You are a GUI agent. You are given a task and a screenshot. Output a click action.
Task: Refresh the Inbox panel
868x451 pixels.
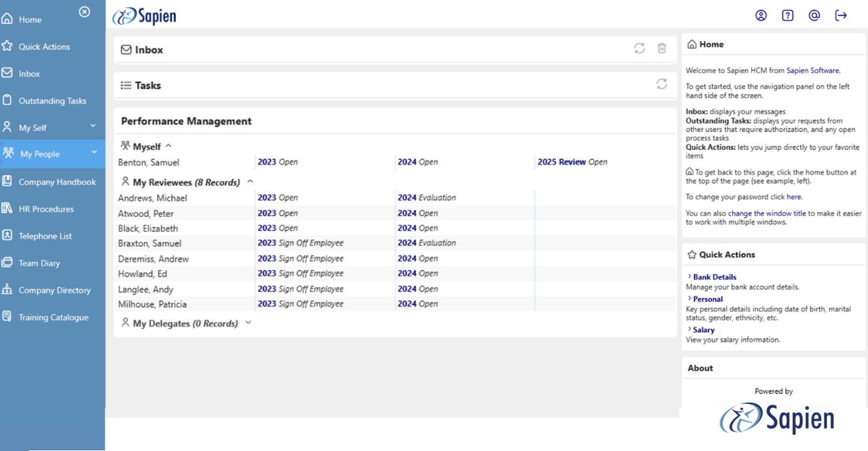639,49
